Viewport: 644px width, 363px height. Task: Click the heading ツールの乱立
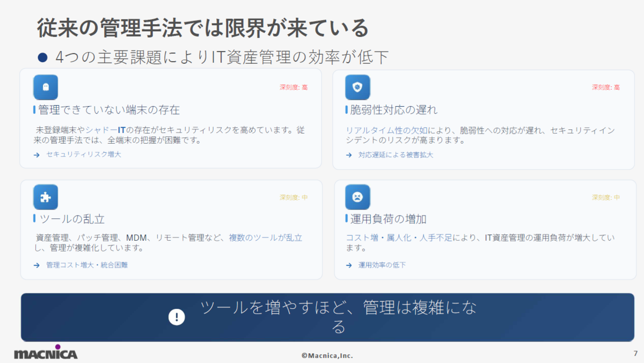(x=71, y=219)
